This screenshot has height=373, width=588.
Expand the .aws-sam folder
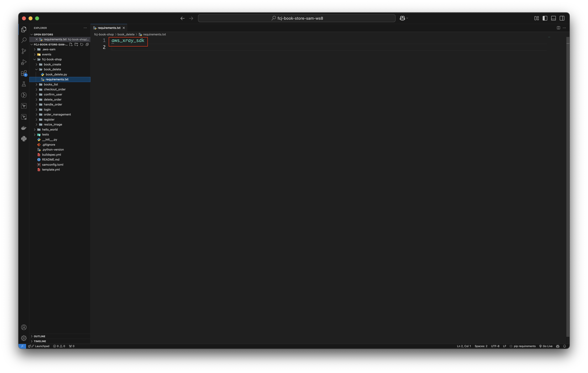(35, 49)
